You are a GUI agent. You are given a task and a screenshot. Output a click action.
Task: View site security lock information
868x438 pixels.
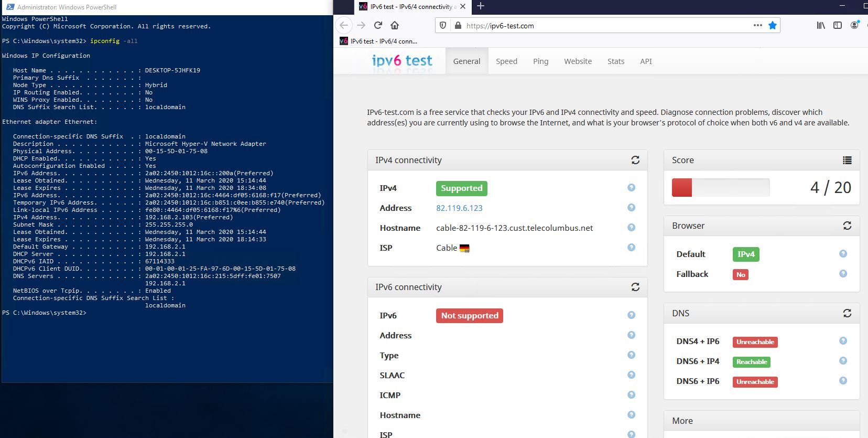click(458, 25)
